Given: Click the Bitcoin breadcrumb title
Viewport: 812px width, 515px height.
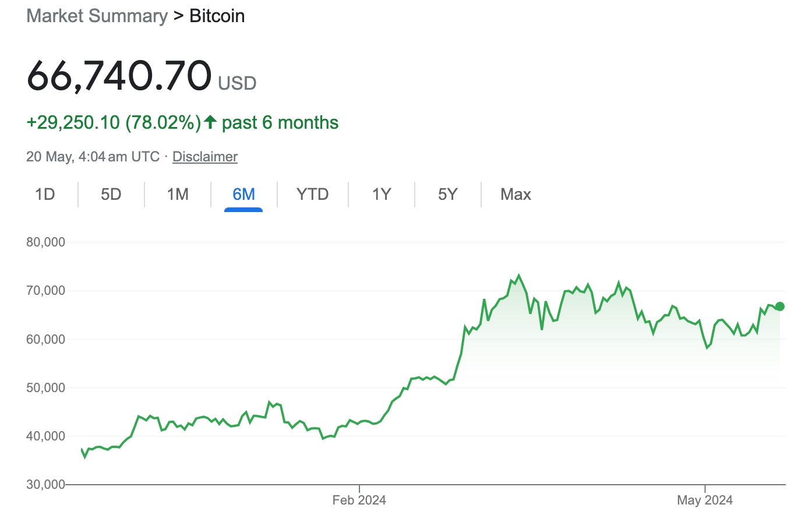Looking at the screenshot, I should (217, 16).
